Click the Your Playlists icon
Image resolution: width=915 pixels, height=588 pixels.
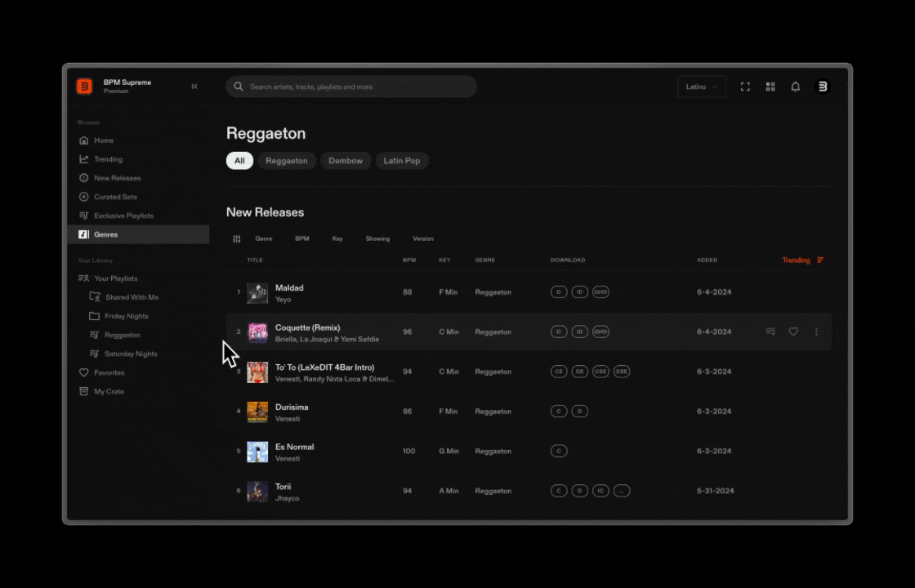point(84,278)
